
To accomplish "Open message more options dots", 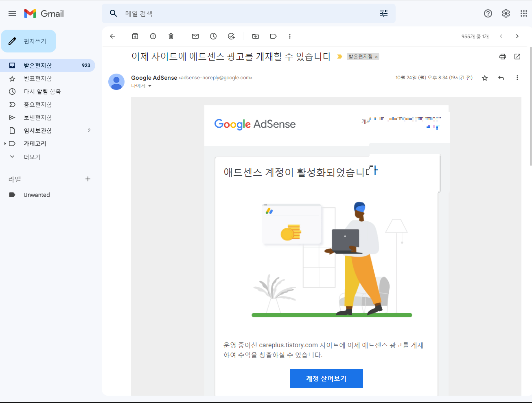I will [517, 78].
